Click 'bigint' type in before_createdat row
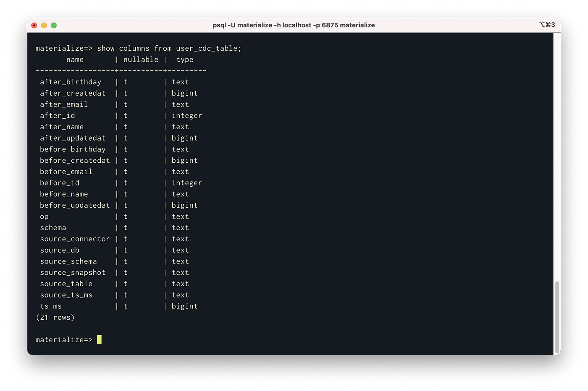Viewport: 588px width, 391px height. tap(185, 161)
